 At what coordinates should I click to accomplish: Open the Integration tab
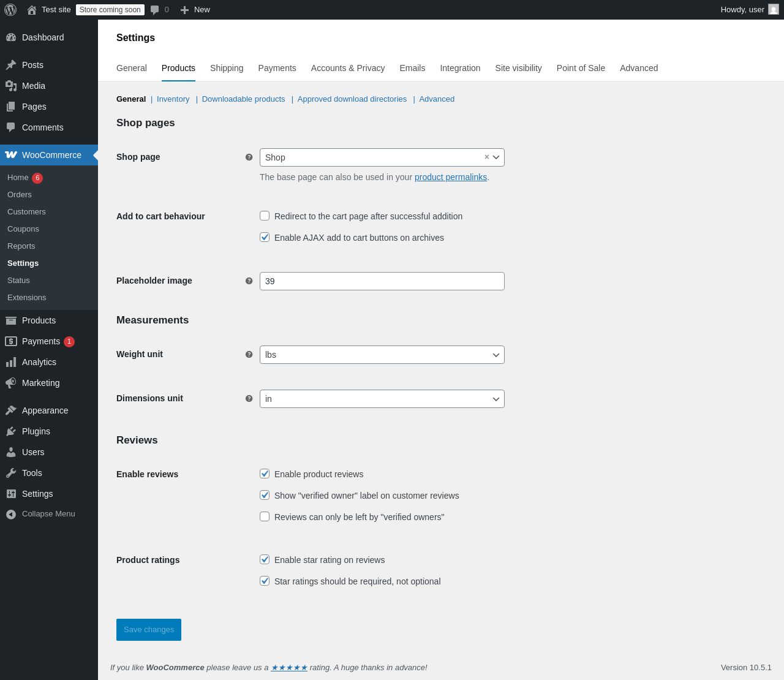[x=460, y=68]
